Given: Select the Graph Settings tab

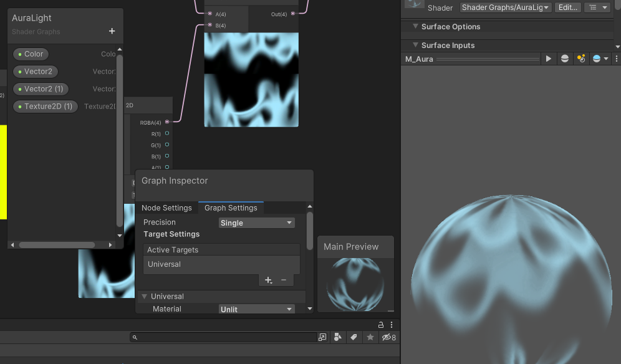Looking at the screenshot, I should [x=231, y=208].
